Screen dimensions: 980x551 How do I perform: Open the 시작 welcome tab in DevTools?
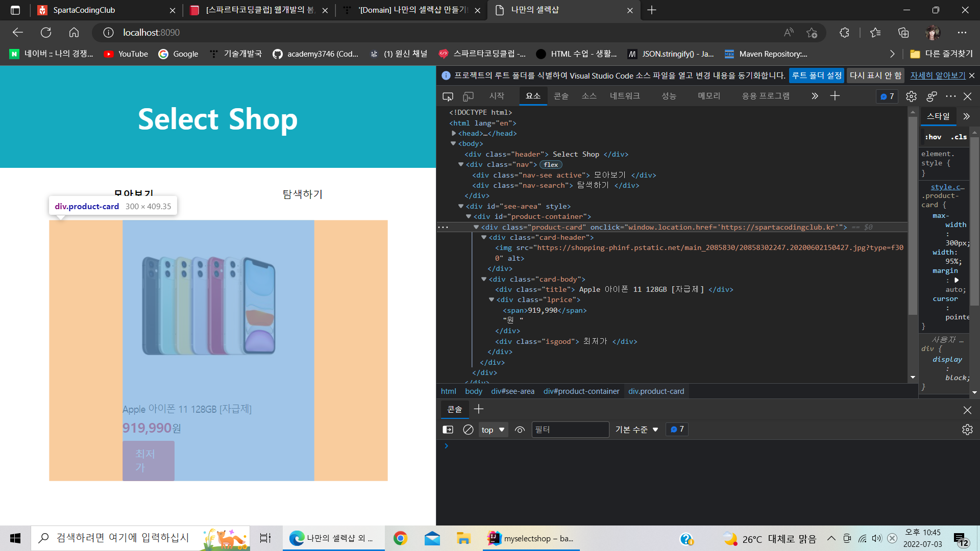click(496, 96)
